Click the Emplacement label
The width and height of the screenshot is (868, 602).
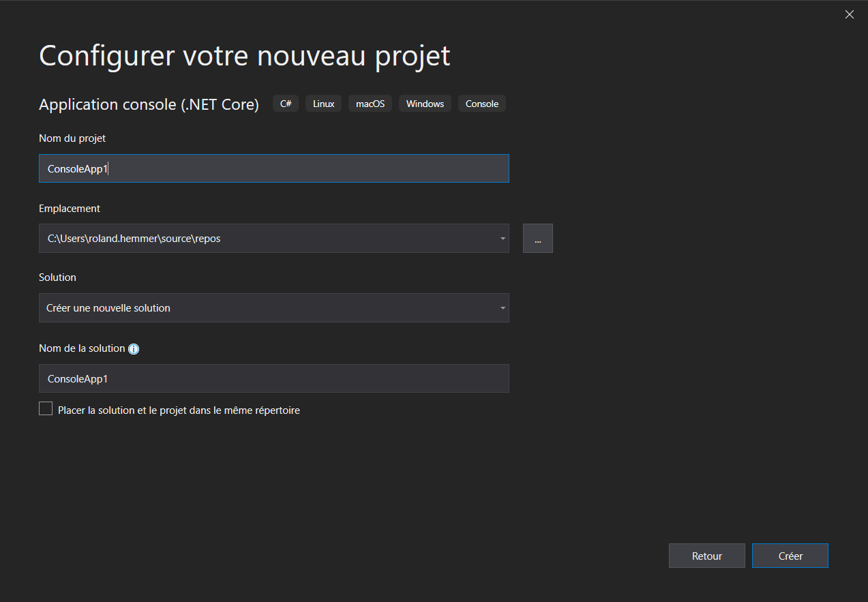(70, 209)
